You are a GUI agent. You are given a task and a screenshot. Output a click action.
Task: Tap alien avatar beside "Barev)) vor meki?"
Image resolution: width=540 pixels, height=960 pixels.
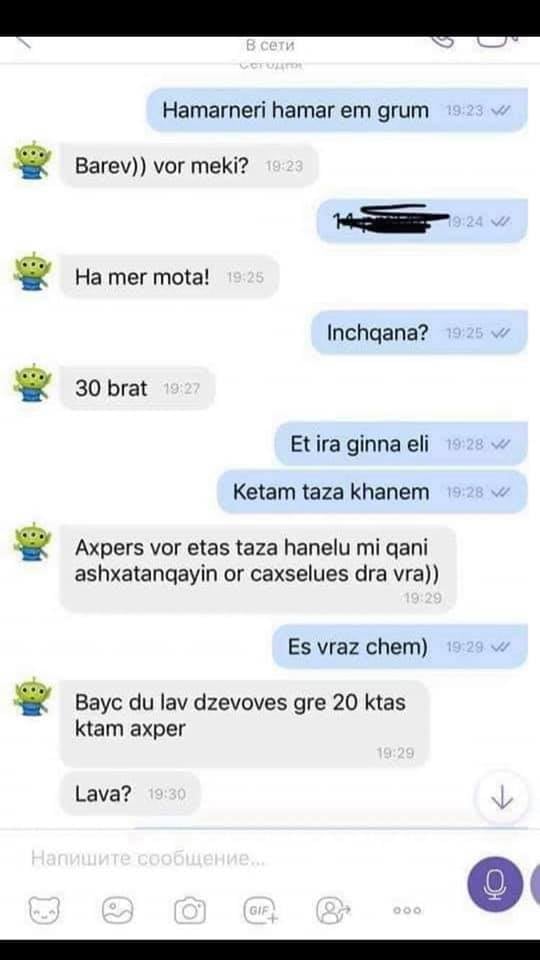pyautogui.click(x=32, y=160)
